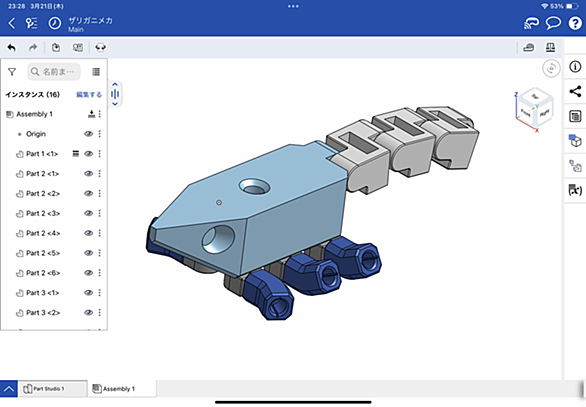The width and height of the screenshot is (586, 407).
Task: Hide Part 3 <1> with its eye icon
Action: [x=89, y=293]
